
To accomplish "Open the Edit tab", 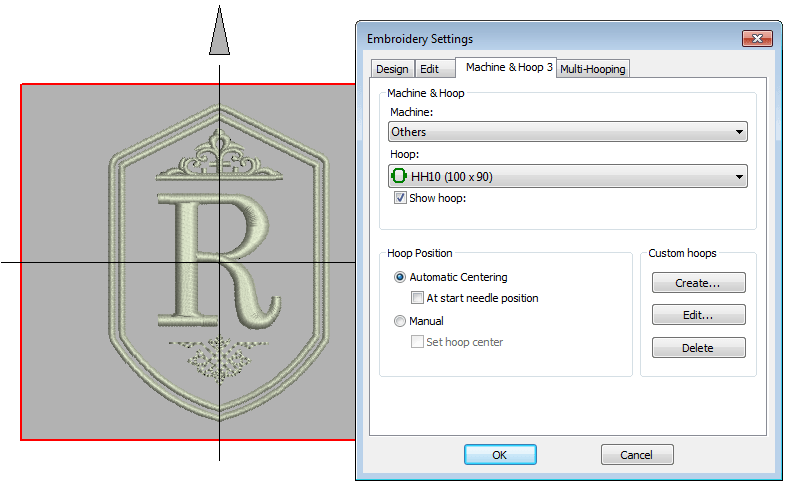I will (429, 69).
